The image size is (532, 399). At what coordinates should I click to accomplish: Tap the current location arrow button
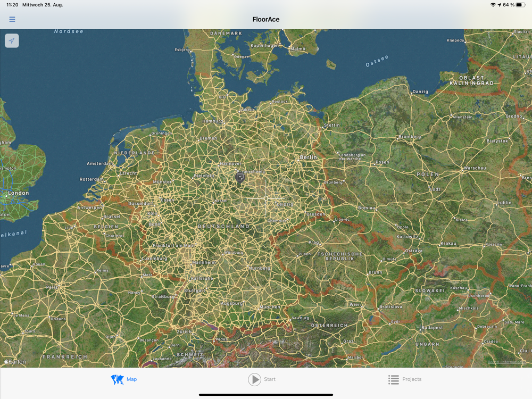point(12,41)
